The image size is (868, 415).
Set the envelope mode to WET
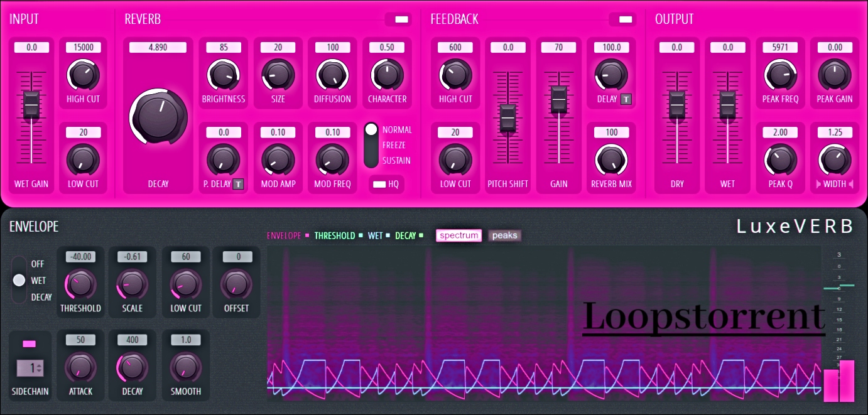click(19, 280)
